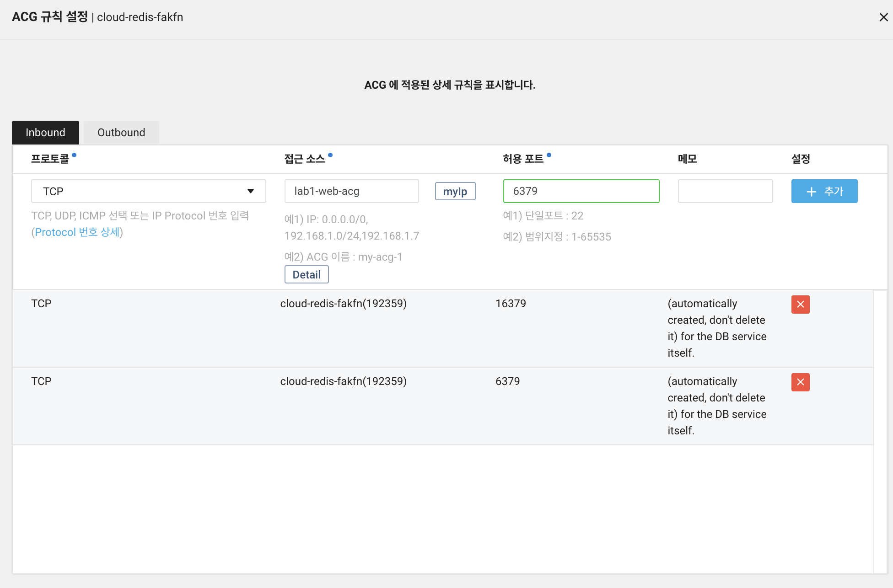Delete the port 6379 inbound rule

pyautogui.click(x=800, y=382)
